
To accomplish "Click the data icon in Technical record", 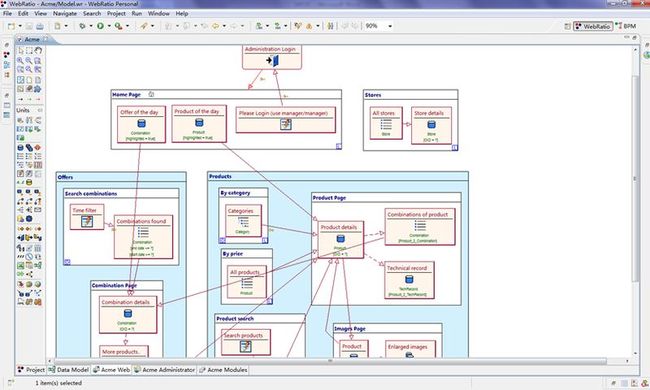I will [409, 280].
